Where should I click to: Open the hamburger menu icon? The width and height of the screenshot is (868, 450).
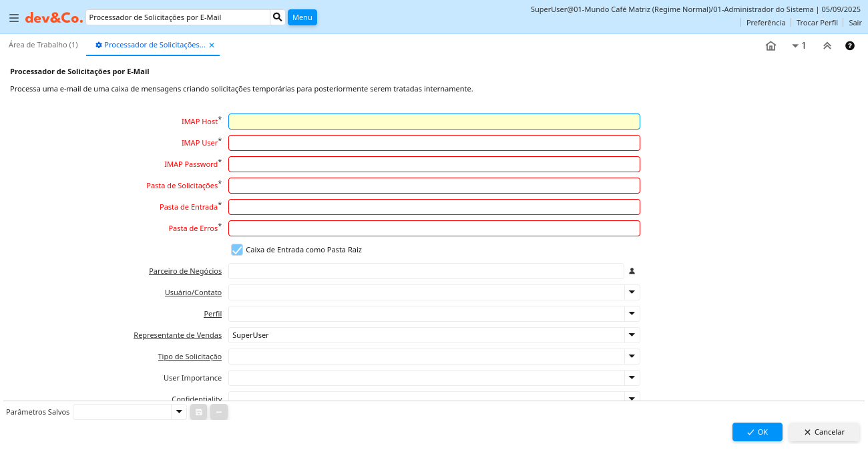coord(13,18)
